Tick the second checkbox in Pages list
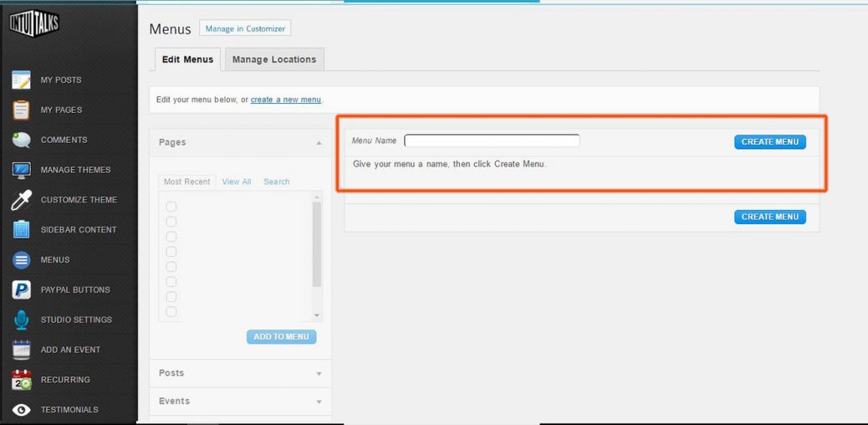 click(x=171, y=222)
